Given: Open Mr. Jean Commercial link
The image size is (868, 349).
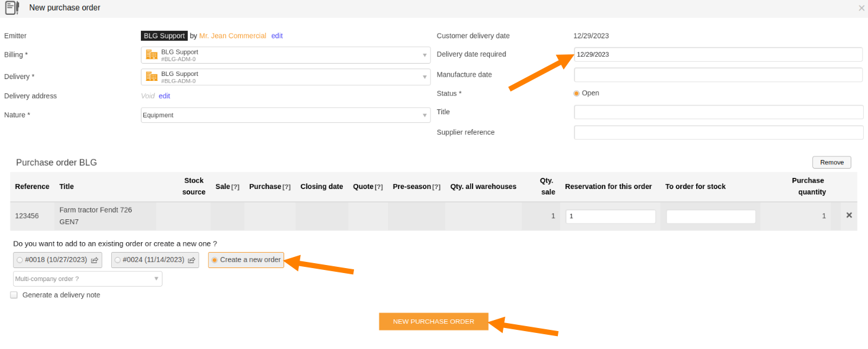Looking at the screenshot, I should pyautogui.click(x=232, y=36).
